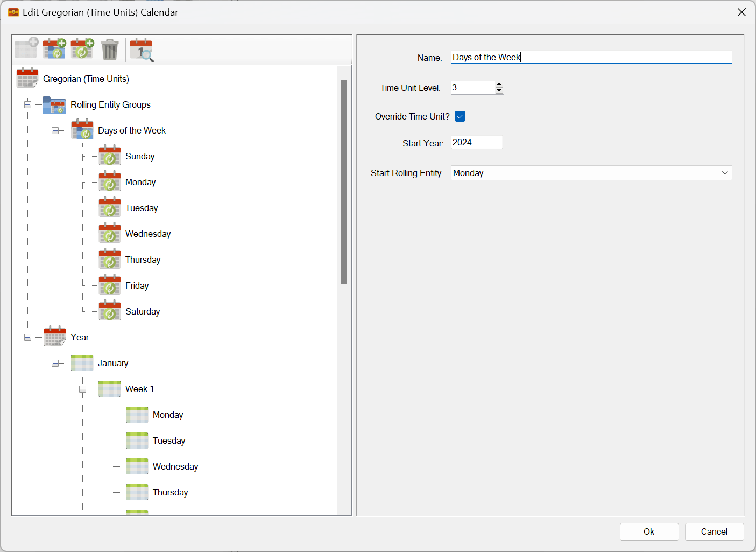756x552 pixels.
Task: Collapse the Week 1 tree node
Action: [x=82, y=389]
